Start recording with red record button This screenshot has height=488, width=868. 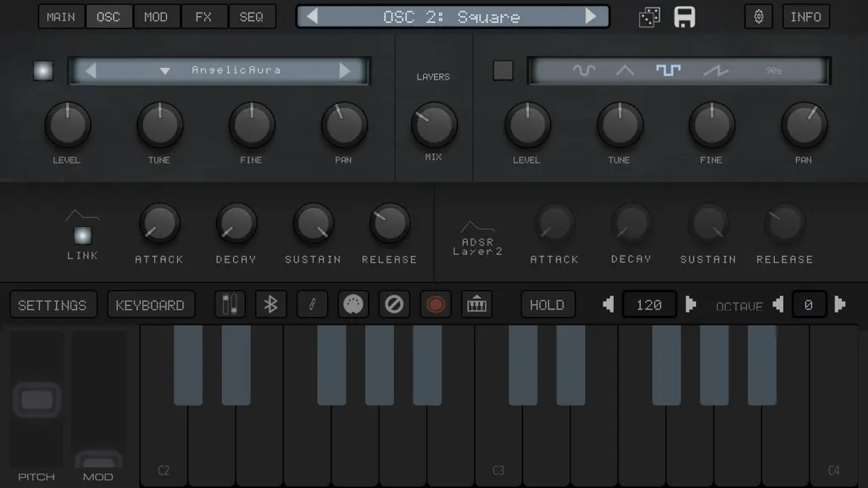pos(436,305)
